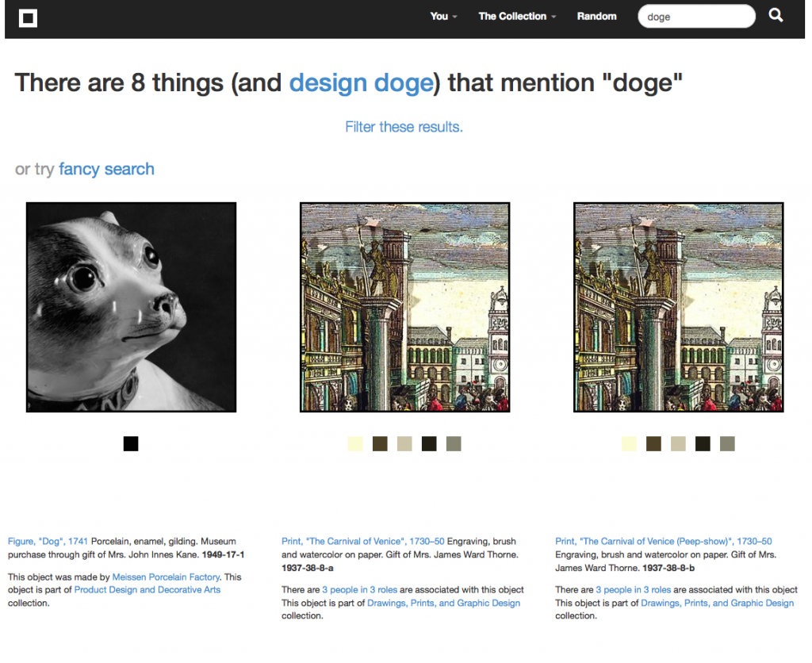Screen dimensions: 812x663
Task: Click accession number 1937-38-8-a
Action: point(307,568)
